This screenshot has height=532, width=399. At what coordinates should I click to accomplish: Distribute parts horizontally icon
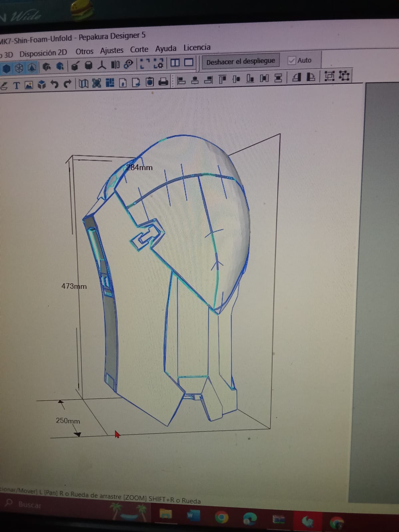pyautogui.click(x=264, y=78)
